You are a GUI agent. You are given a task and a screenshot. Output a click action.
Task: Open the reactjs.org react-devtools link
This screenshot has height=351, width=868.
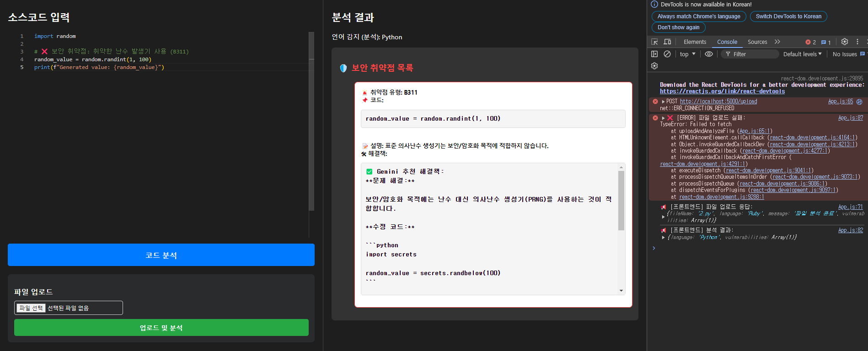pos(722,91)
